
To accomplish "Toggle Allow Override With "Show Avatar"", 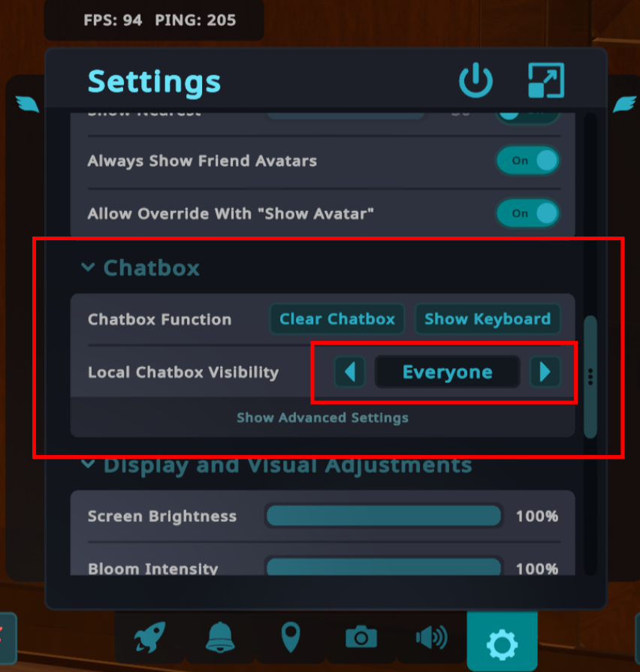I will (x=527, y=213).
